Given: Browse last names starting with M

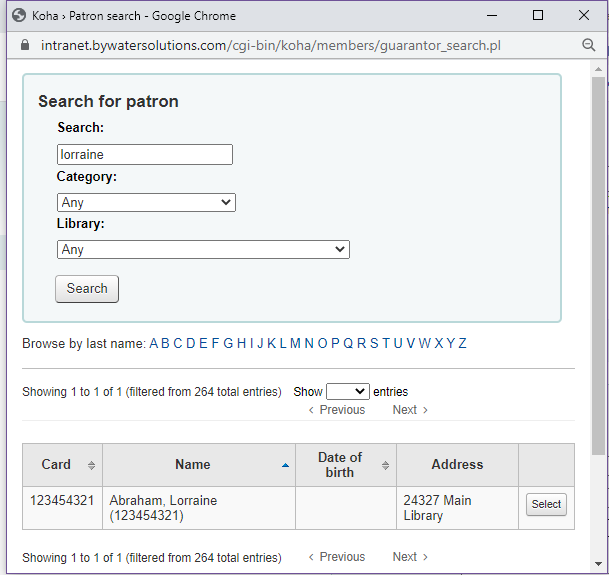Looking at the screenshot, I should 295,344.
